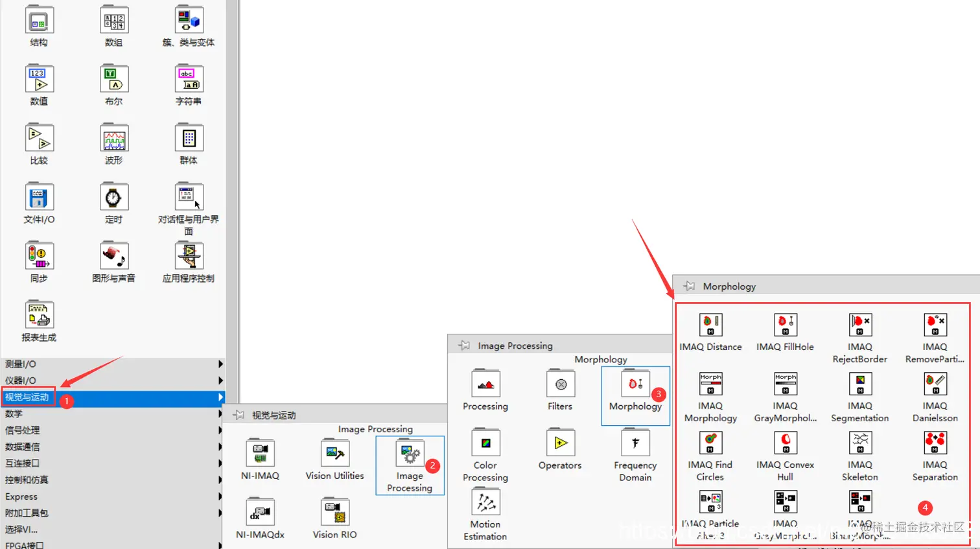Screen dimensions: 980x549
Task: Expand the 测量I/O category
Action: click(x=113, y=364)
